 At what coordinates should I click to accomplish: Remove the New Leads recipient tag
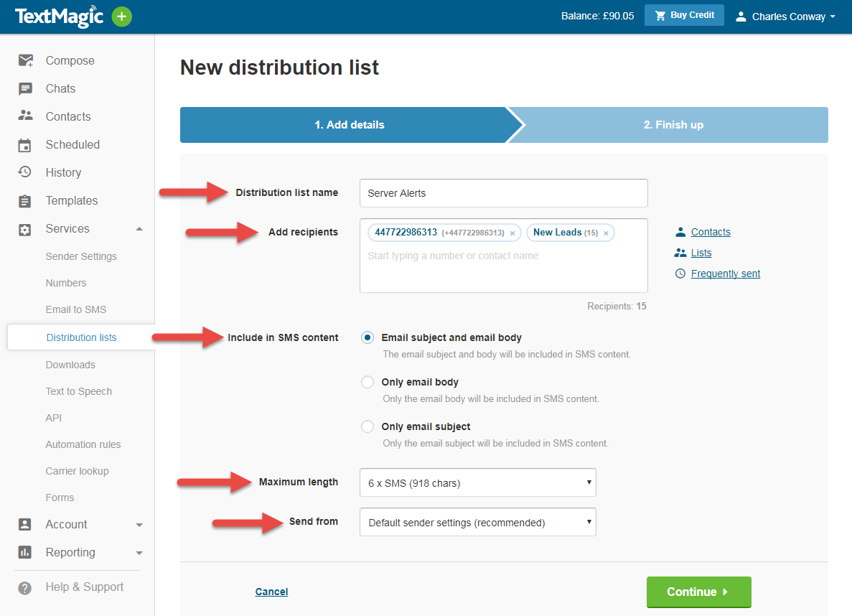pyautogui.click(x=606, y=233)
